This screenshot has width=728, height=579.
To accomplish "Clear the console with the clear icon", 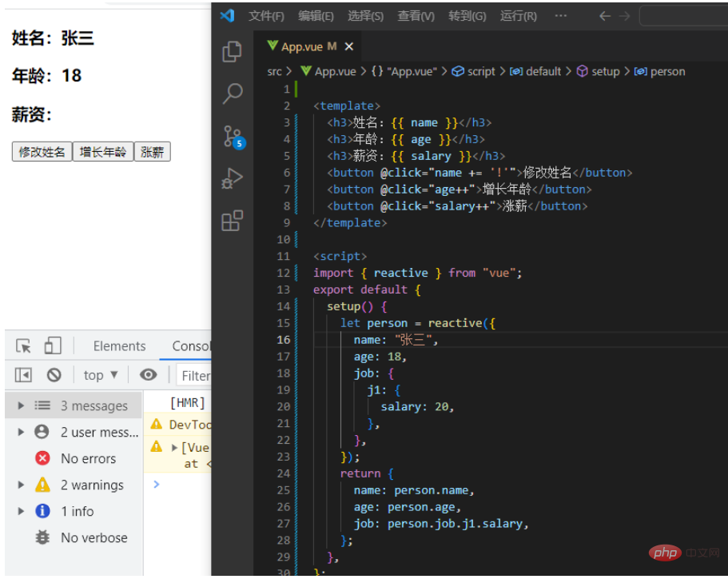I will point(54,375).
